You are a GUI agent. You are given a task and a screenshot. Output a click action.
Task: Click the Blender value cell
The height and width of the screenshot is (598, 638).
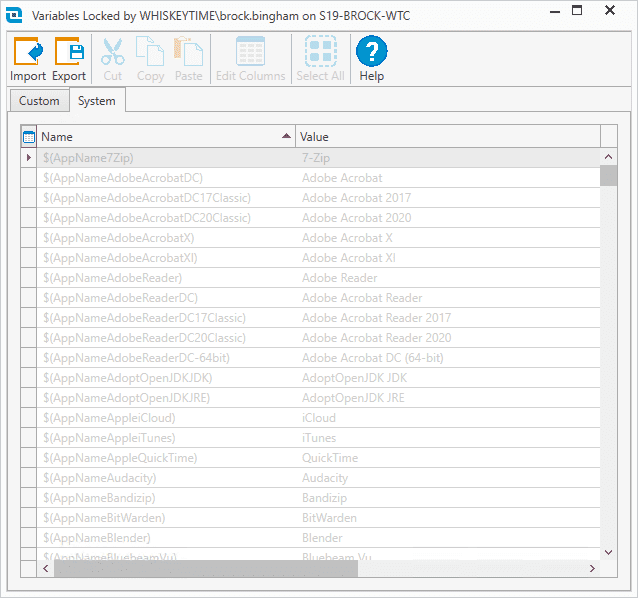point(448,538)
